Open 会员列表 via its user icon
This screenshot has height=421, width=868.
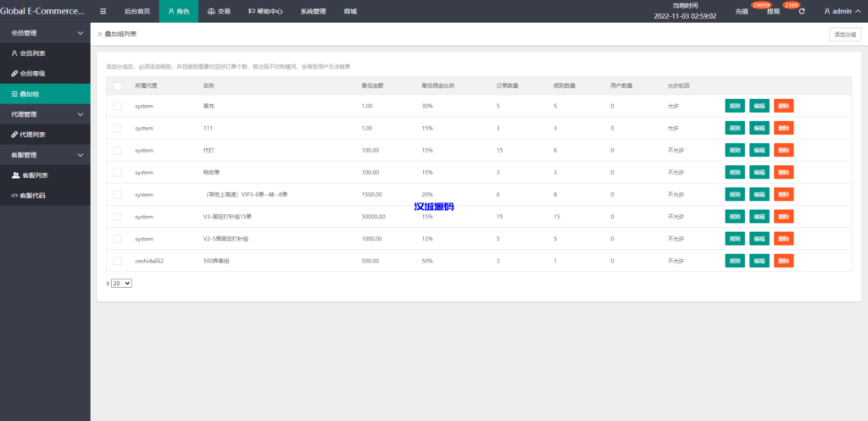[14, 53]
